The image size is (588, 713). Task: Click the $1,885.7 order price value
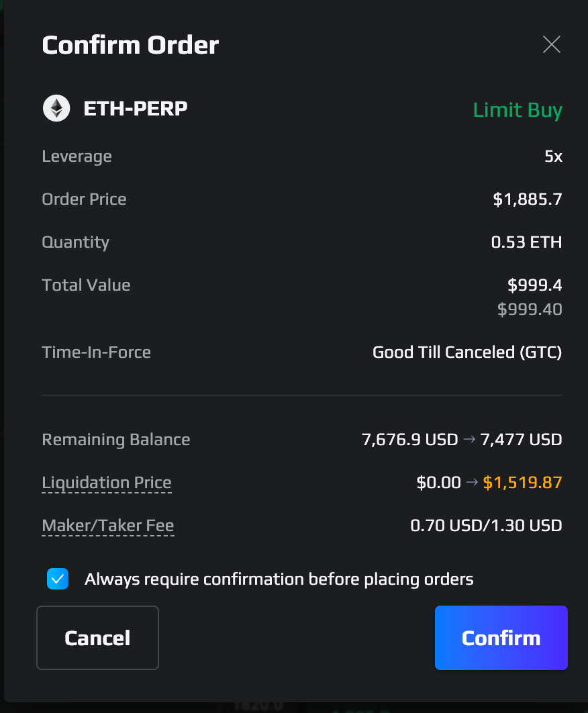click(x=528, y=199)
